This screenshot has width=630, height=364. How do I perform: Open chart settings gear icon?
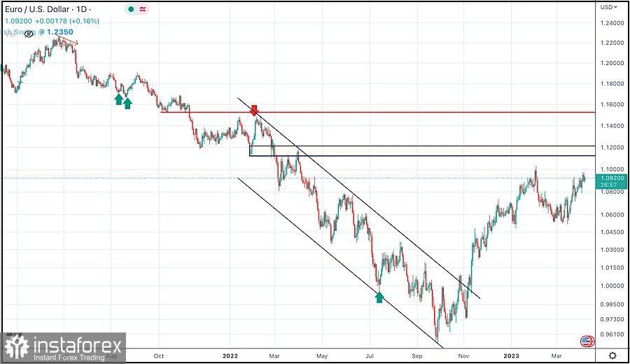tap(612, 356)
